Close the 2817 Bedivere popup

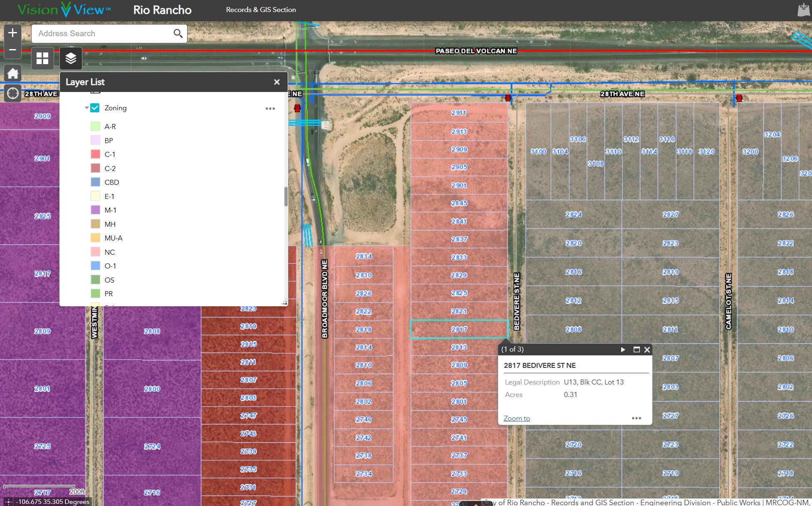(x=647, y=350)
